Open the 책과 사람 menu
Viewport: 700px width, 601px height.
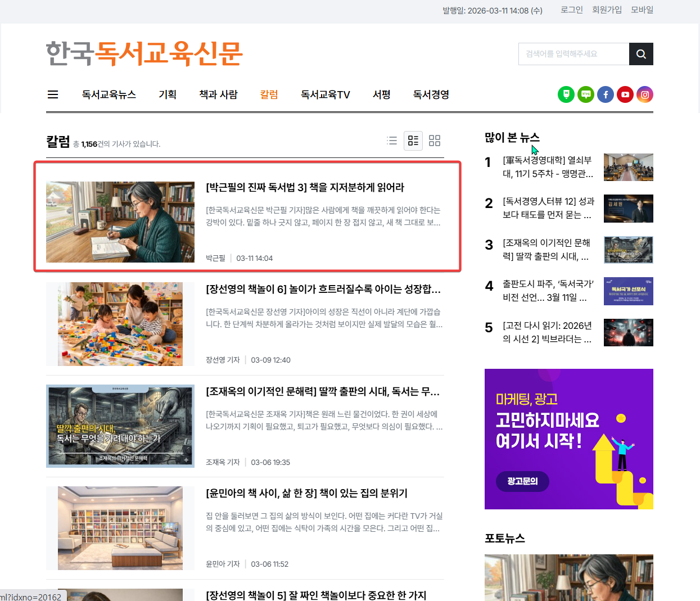pos(218,94)
